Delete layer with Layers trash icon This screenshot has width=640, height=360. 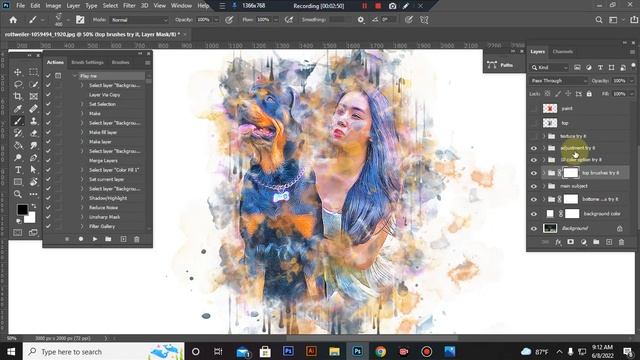click(x=621, y=242)
